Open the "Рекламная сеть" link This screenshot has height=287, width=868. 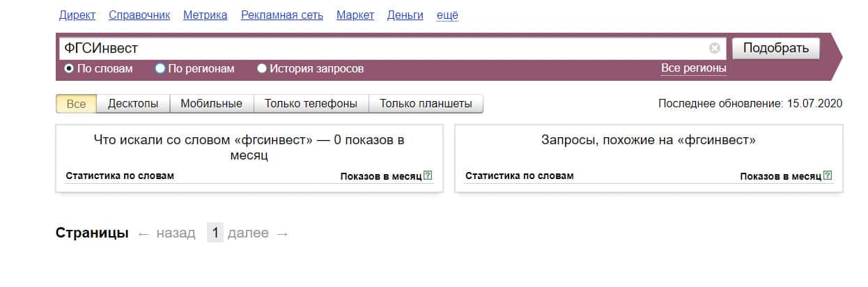tap(282, 15)
